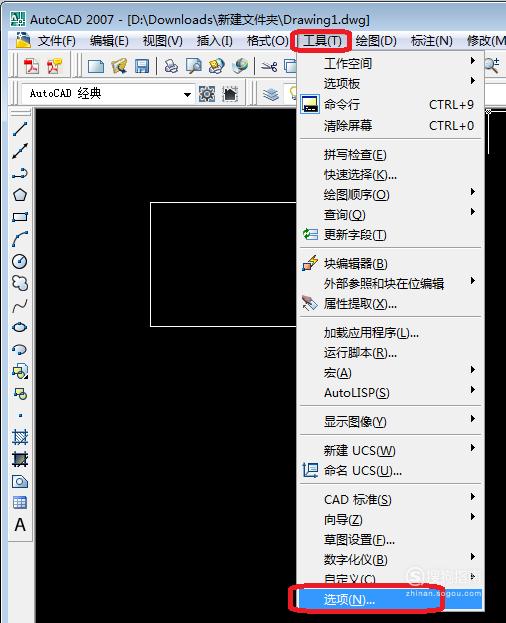Select the Multiline Text tool
The image size is (506, 623).
point(20,525)
